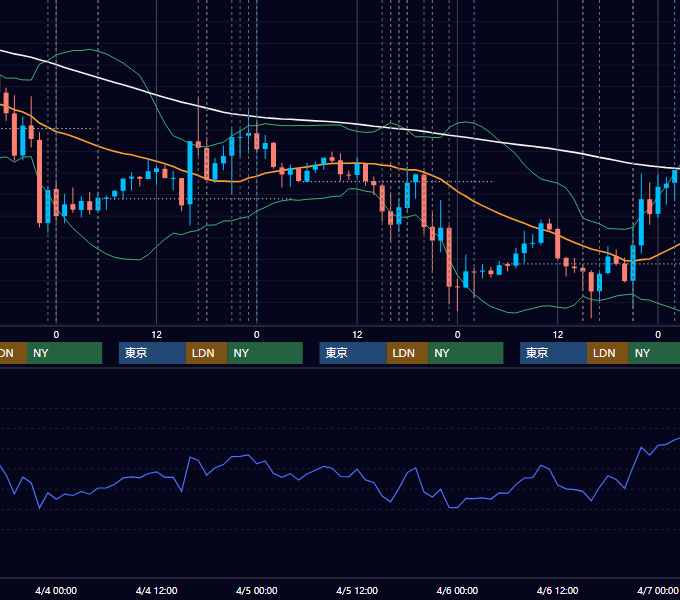Click the 4/7 00:00 date label
Viewport: 680px width, 600px height.
tap(657, 590)
